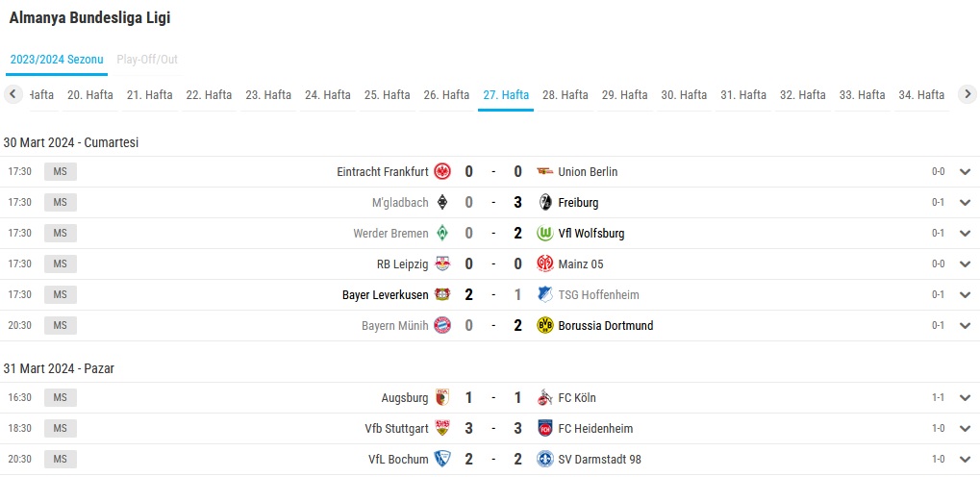Screen dimensions: 980x477
Task: Click the Bayer Leverkusen crest icon
Action: [442, 294]
